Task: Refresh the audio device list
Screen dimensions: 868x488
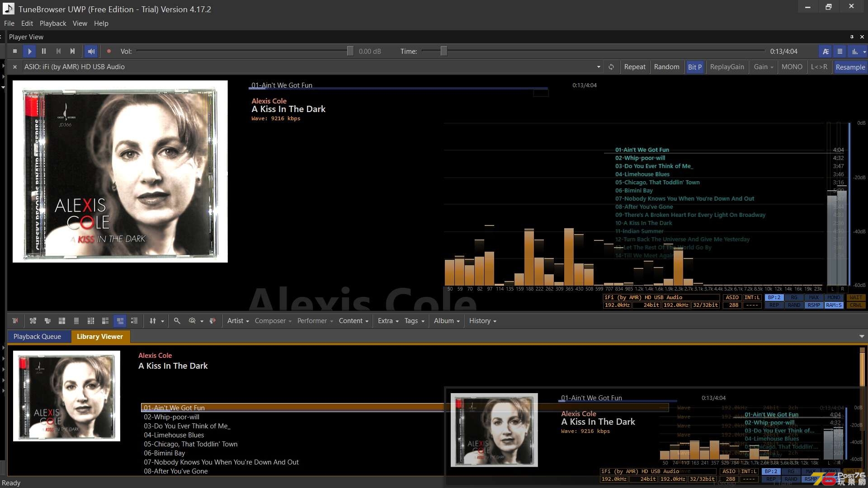Action: click(x=611, y=67)
